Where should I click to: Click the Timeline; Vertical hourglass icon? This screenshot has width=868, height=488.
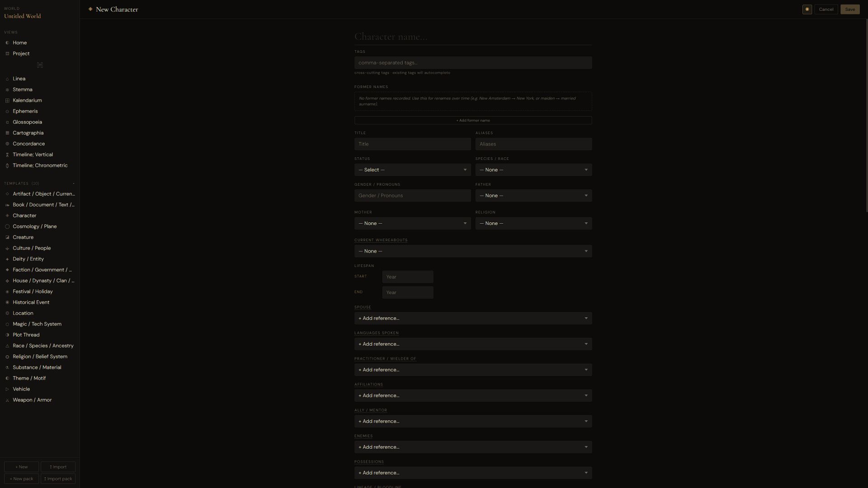7,155
